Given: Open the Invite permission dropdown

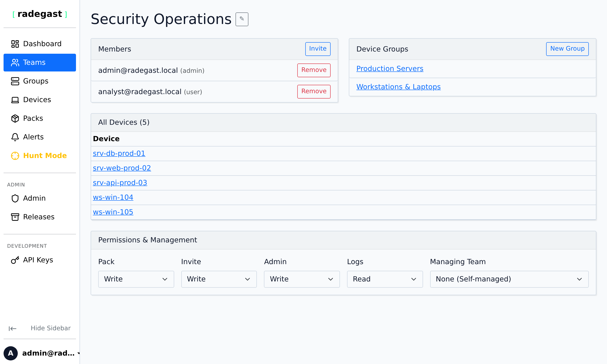Looking at the screenshot, I should (x=219, y=279).
